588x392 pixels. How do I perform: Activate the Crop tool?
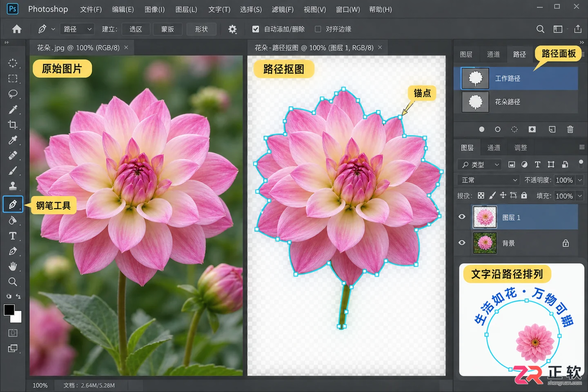tap(13, 125)
